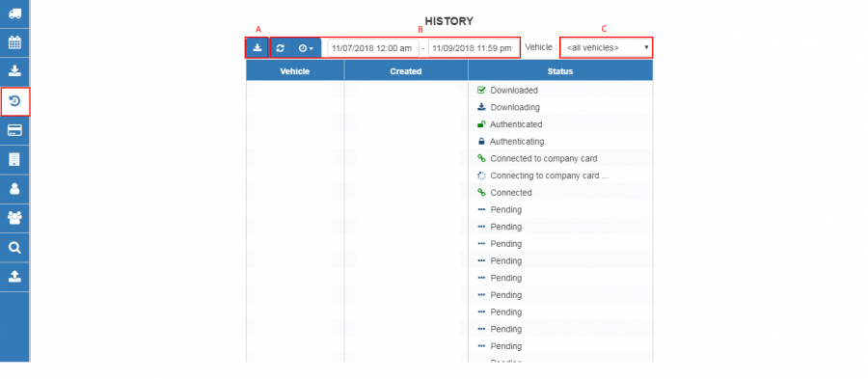The image size is (868, 379).
Task: Select the Authenticating status text
Action: [x=517, y=142]
